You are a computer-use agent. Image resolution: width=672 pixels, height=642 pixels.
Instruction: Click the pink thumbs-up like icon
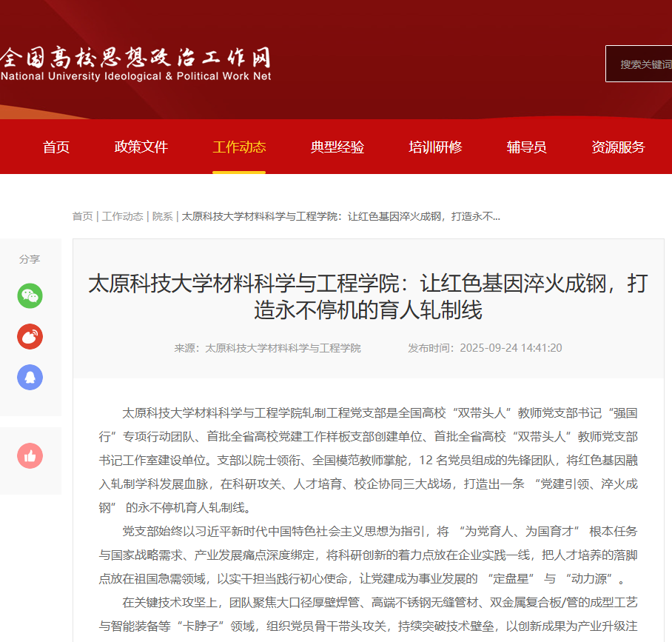[30, 456]
